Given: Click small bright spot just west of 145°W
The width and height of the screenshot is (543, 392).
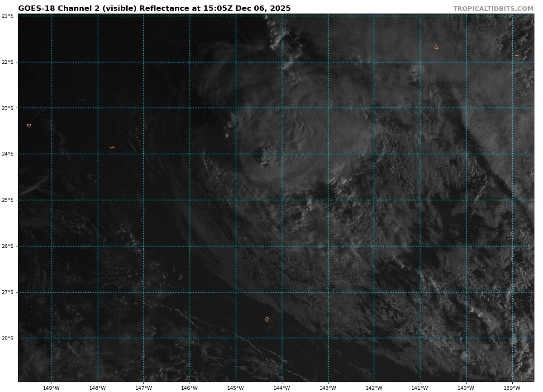Looking at the screenshot, I should (x=227, y=135).
